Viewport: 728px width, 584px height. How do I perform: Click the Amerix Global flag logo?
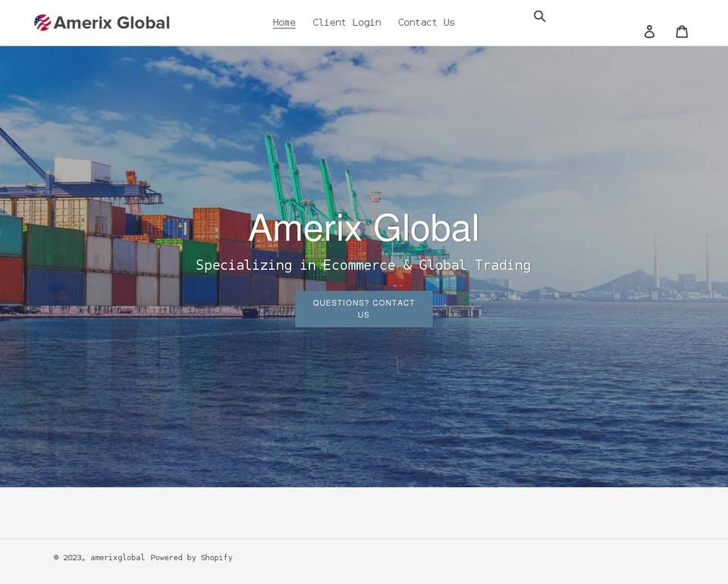pos(42,22)
